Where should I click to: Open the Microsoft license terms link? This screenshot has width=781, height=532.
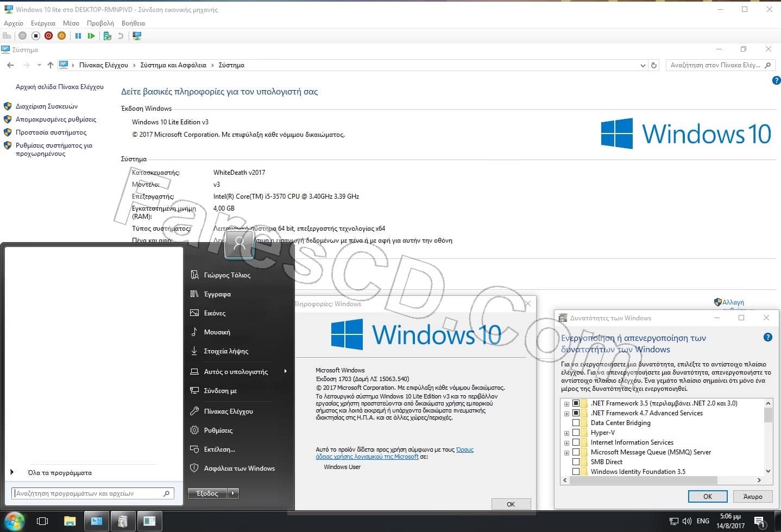(394, 453)
